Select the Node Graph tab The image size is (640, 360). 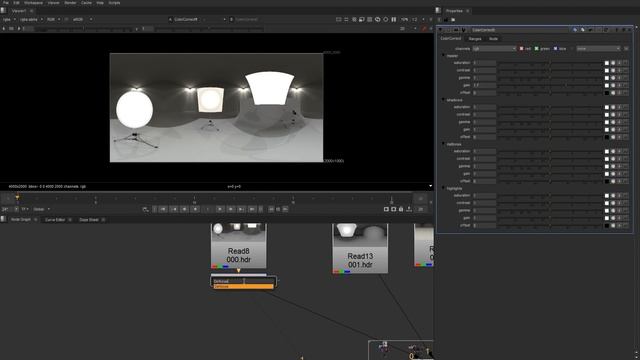coord(21,220)
